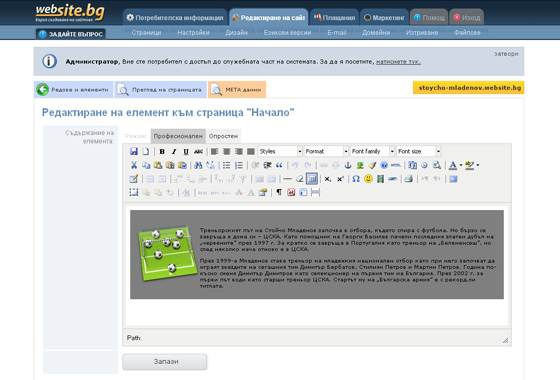Click the Find binoculars icon
The width and height of the screenshot is (560, 380).
pos(198,165)
